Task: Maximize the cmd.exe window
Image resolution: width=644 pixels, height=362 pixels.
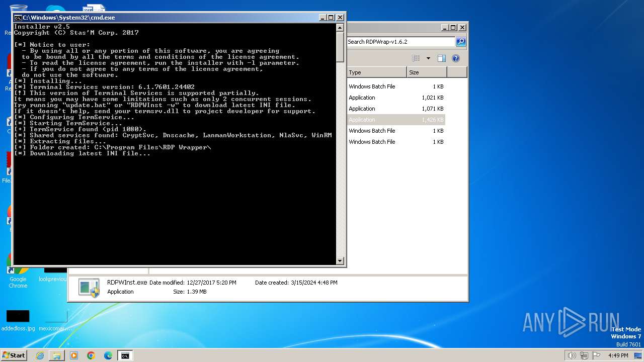Action: (x=331, y=18)
